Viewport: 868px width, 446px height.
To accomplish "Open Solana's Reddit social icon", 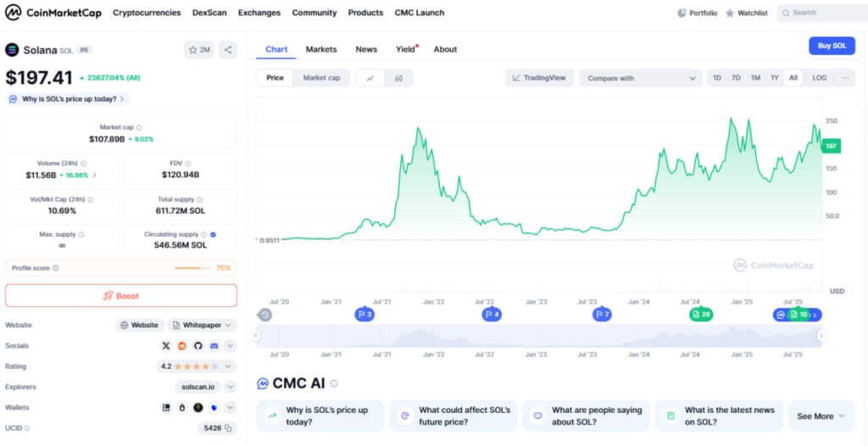I will 182,346.
